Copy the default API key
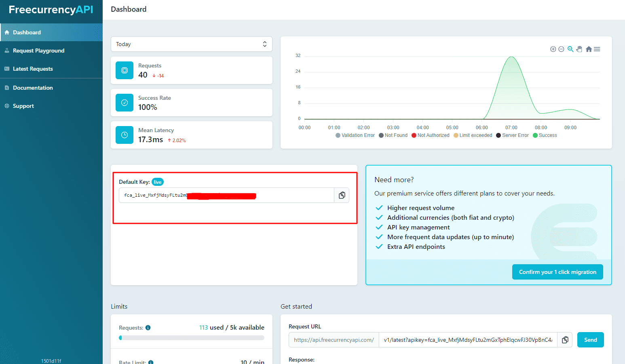The image size is (625, 364). click(x=342, y=195)
